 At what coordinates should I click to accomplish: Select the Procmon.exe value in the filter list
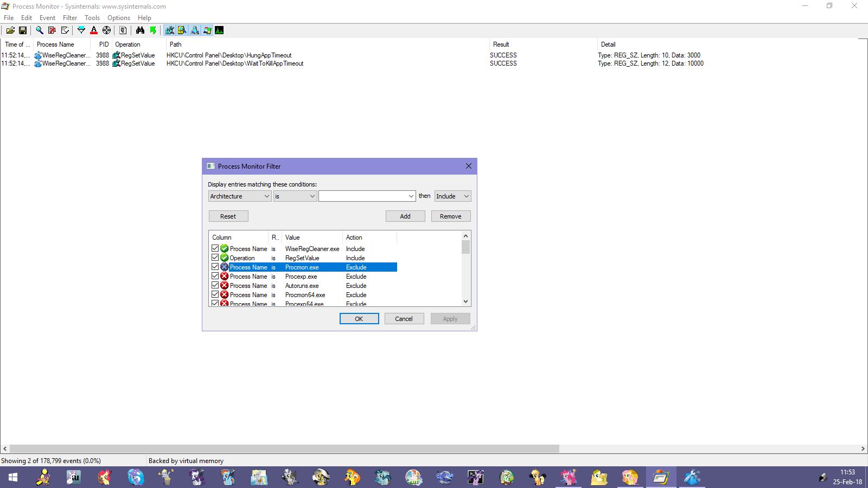pyautogui.click(x=302, y=267)
